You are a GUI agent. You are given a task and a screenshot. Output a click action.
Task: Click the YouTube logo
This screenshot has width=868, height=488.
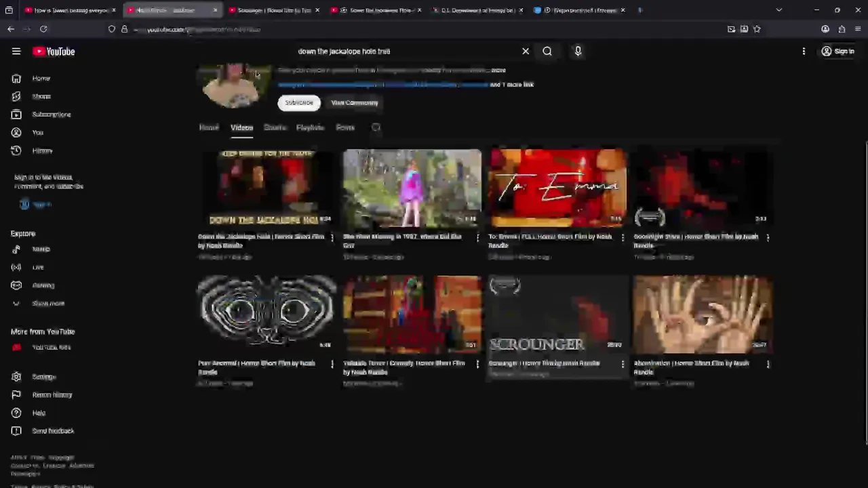pyautogui.click(x=54, y=52)
